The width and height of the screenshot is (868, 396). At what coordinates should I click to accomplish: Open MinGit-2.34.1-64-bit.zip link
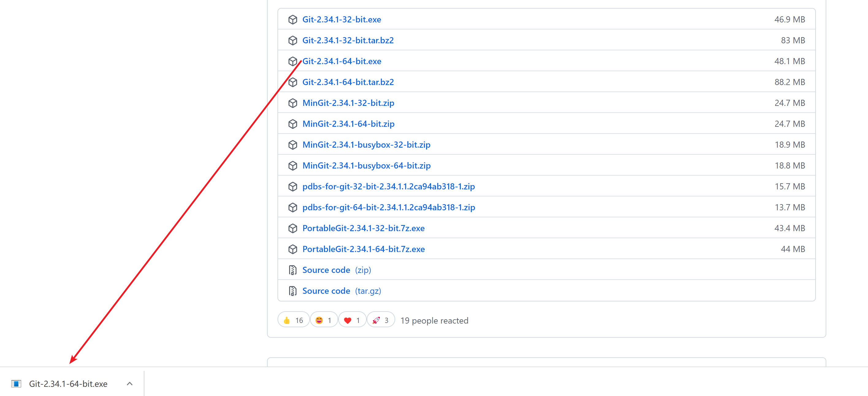pyautogui.click(x=348, y=124)
